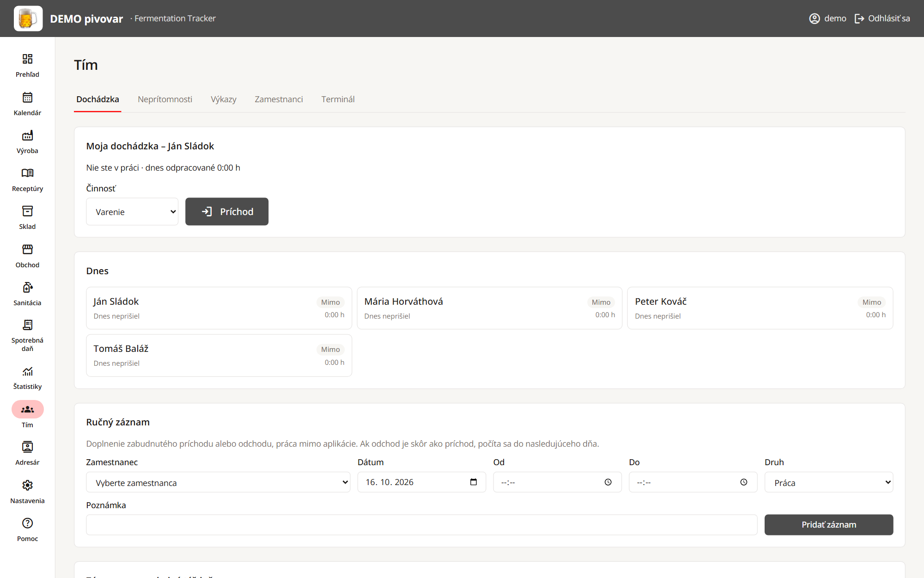Click the DEMO pivovar title link
The image size is (924, 578).
[x=86, y=19]
